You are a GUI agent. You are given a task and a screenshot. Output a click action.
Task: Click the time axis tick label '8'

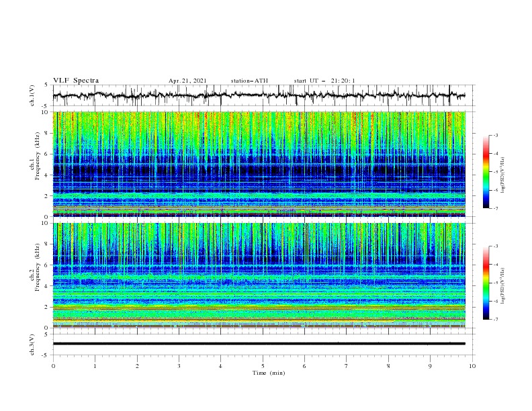(388, 366)
